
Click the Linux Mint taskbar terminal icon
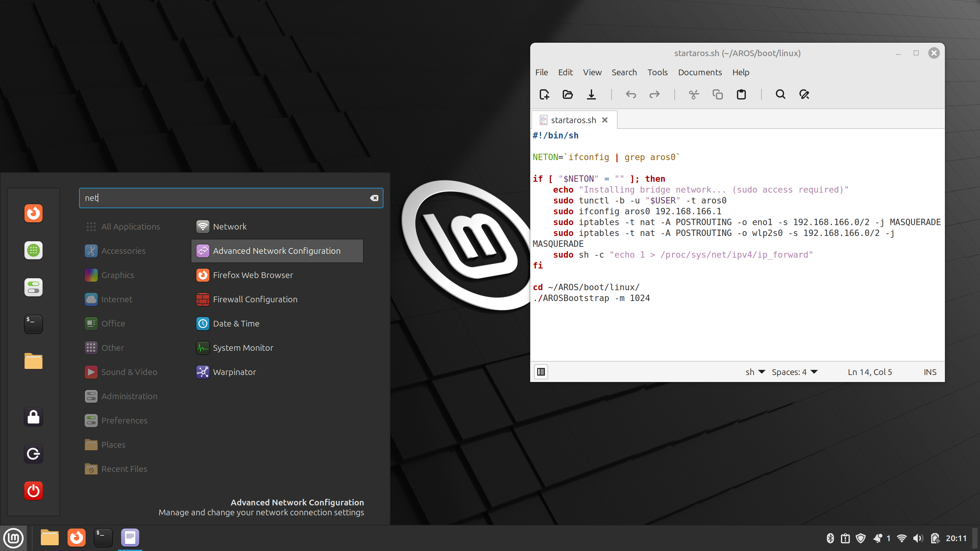coord(103,537)
